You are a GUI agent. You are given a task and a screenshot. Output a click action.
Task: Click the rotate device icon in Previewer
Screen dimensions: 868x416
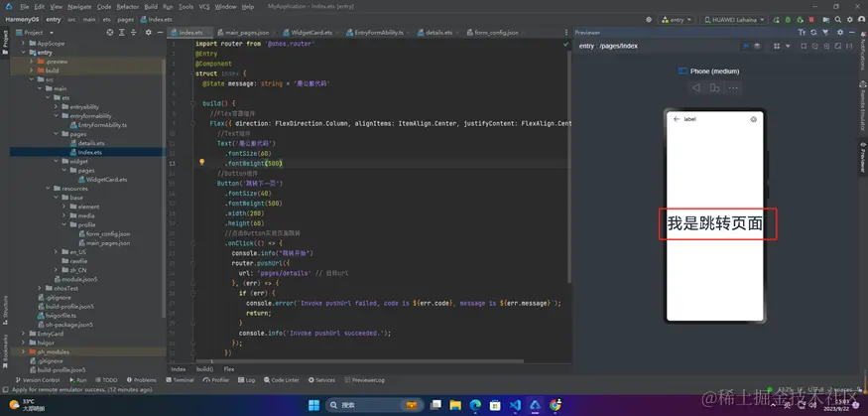714,87
